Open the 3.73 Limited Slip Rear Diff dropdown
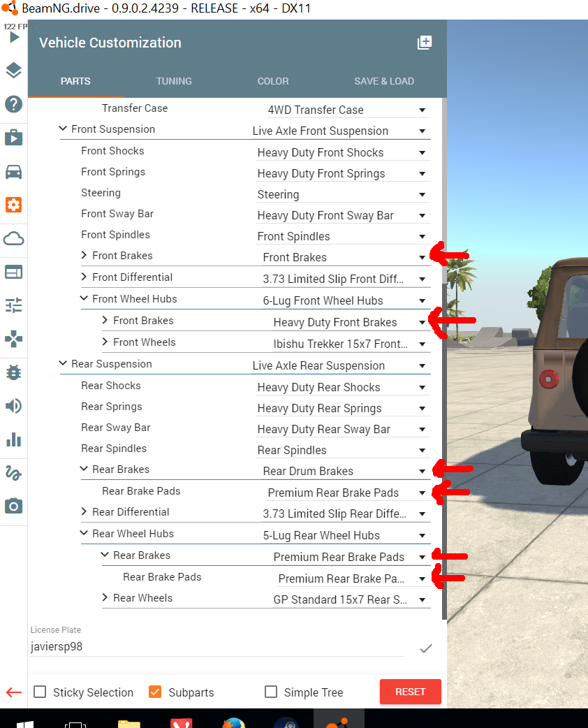The height and width of the screenshot is (728, 588). pyautogui.click(x=346, y=514)
